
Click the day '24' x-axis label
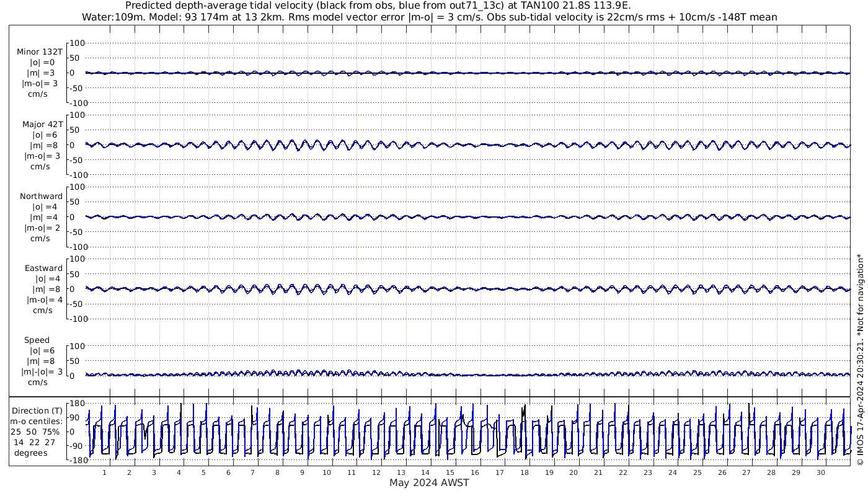click(x=673, y=472)
